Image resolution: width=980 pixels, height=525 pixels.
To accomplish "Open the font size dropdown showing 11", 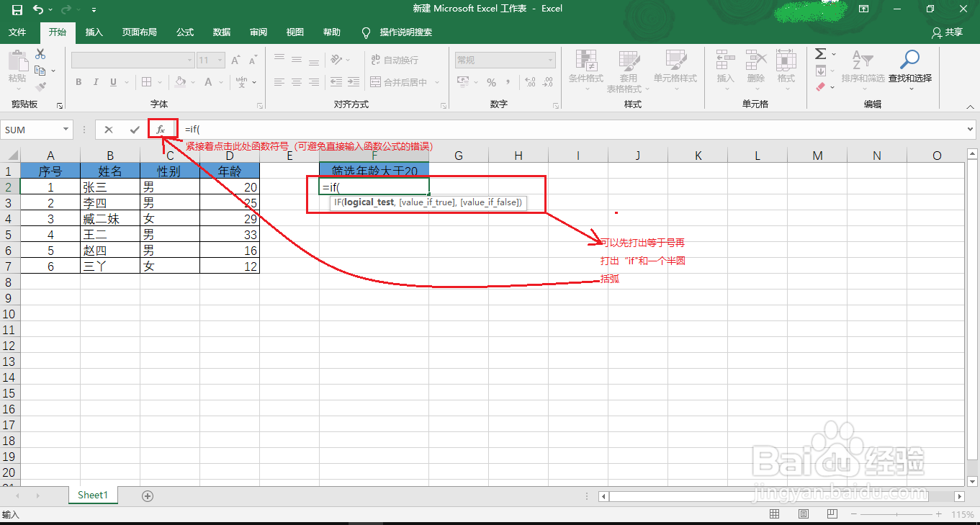I will click(221, 60).
